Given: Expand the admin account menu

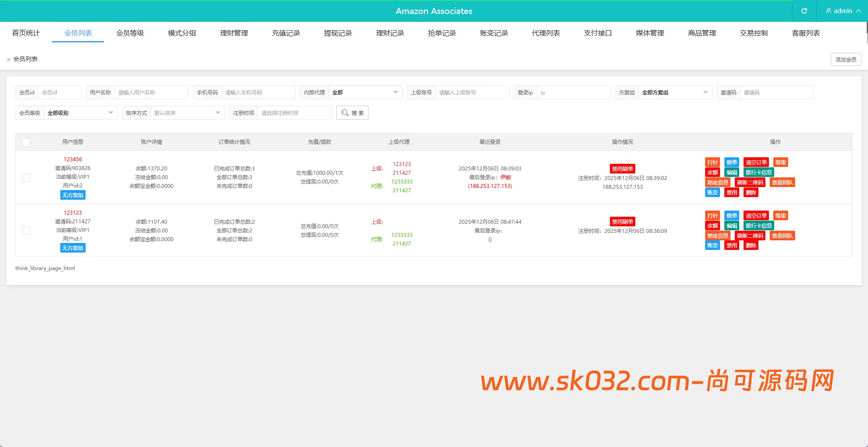Looking at the screenshot, I should click(842, 11).
